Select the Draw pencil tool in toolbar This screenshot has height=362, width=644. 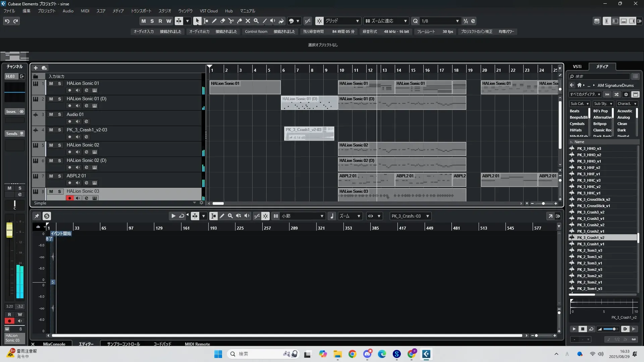coord(214,21)
